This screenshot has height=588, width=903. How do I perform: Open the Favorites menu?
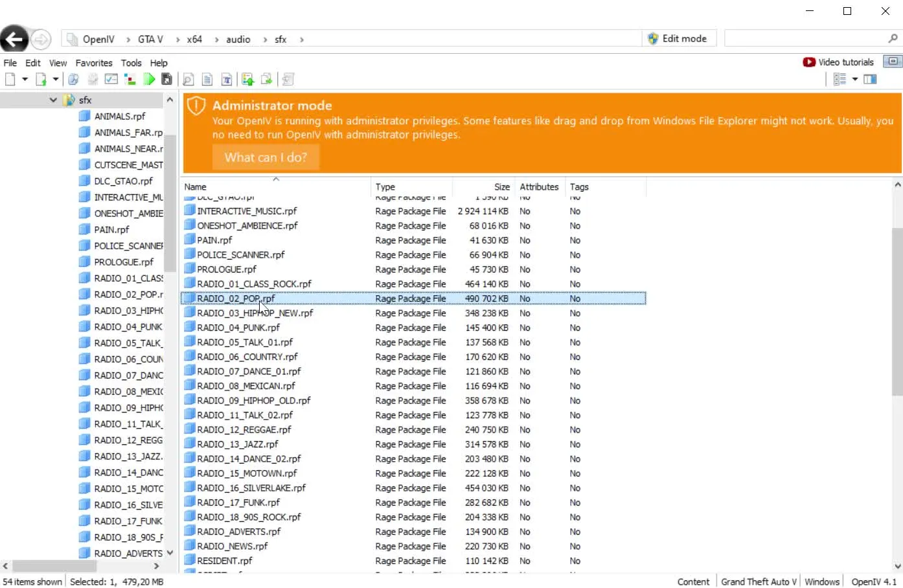tap(94, 63)
